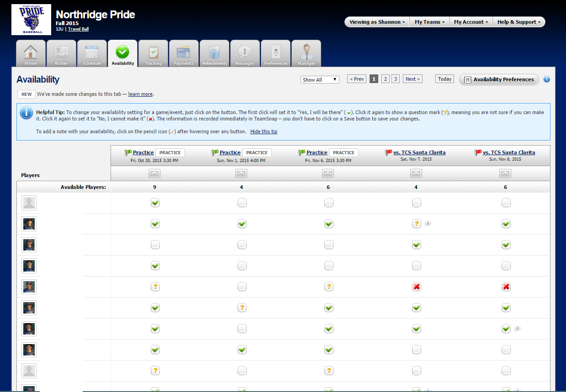Go to page 2 of events
This screenshot has width=566, height=392.
click(385, 79)
